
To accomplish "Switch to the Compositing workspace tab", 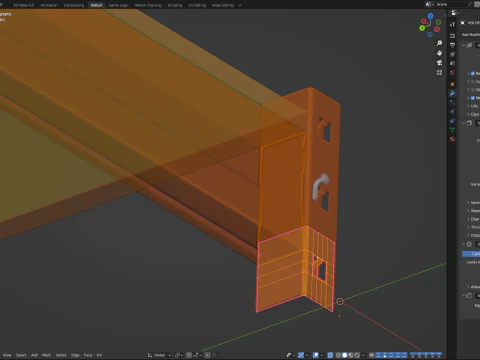I will tap(74, 5).
